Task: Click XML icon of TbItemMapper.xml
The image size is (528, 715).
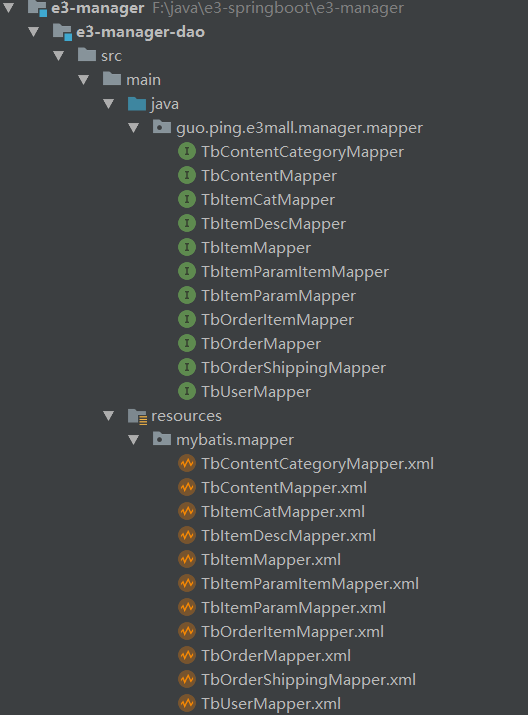Action: point(187,560)
